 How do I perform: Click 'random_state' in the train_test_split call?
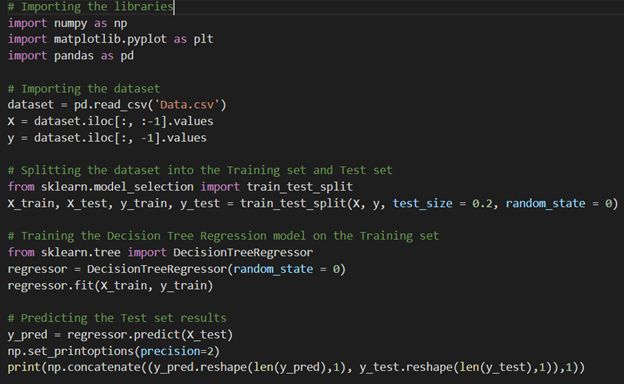point(546,204)
